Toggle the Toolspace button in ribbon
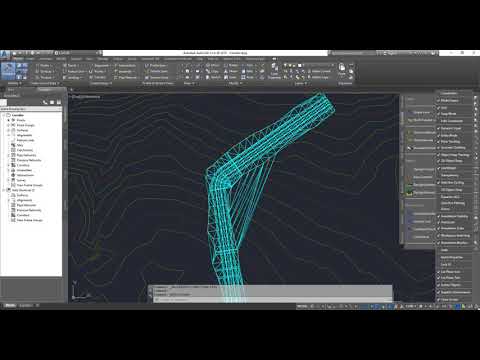 point(8,71)
